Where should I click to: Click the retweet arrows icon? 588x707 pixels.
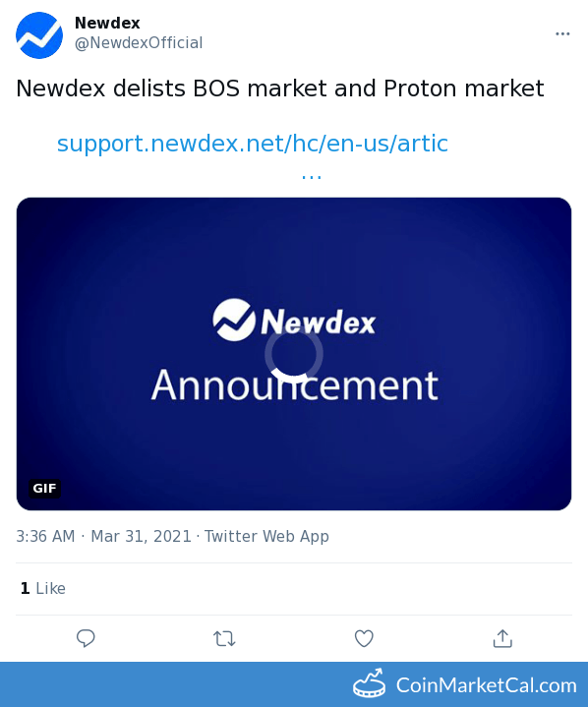click(x=224, y=639)
